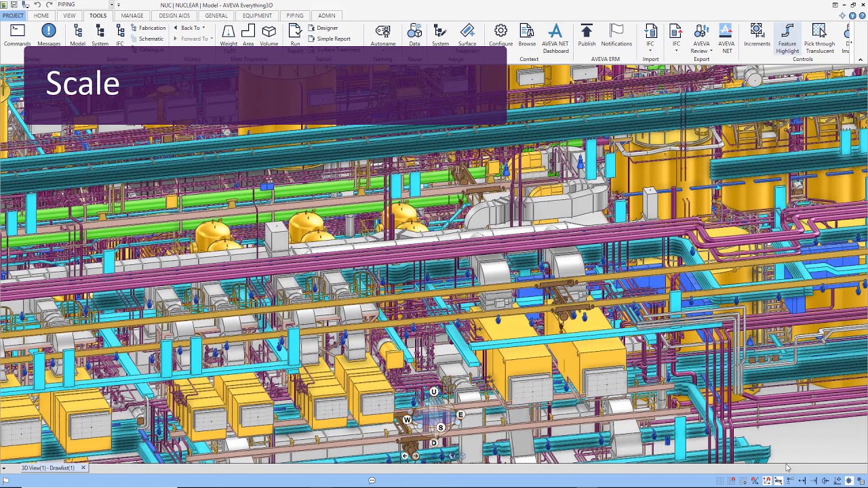Switch to the EQUIPMENT tab
The width and height of the screenshot is (868, 488).
[x=257, y=16]
